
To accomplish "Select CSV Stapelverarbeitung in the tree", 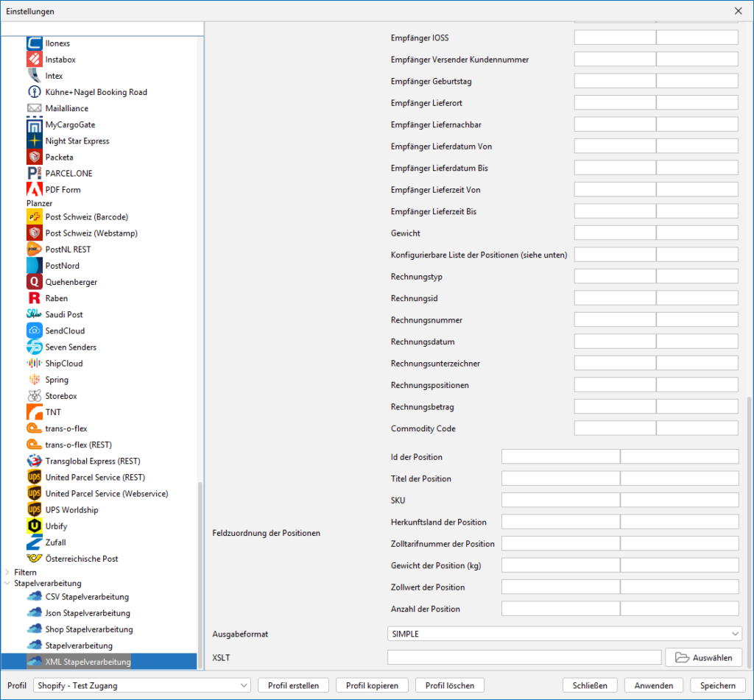I will click(87, 597).
